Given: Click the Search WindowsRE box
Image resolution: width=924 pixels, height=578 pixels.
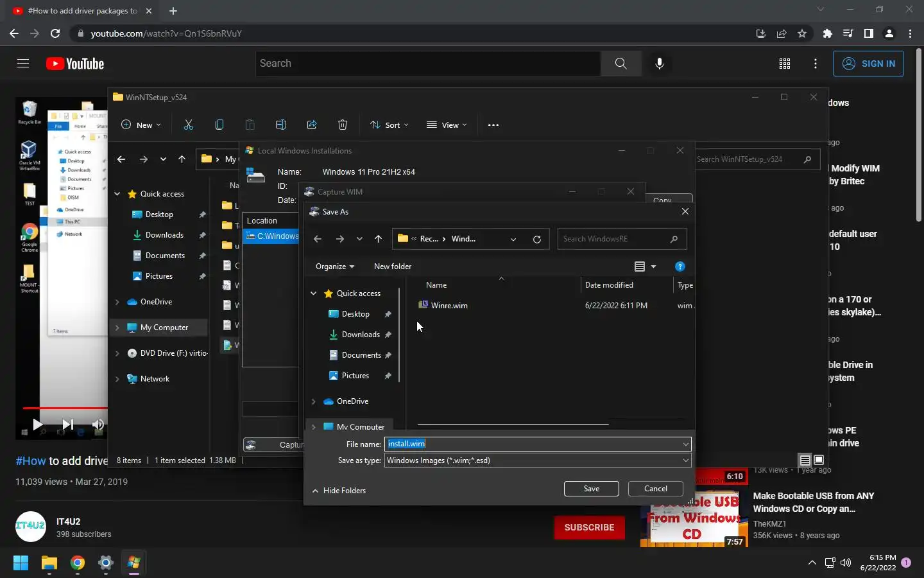Looking at the screenshot, I should [621, 239].
